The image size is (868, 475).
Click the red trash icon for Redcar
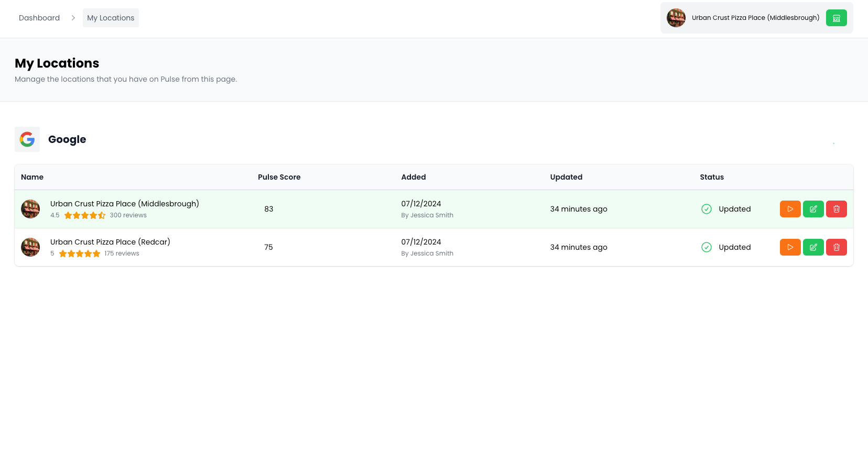click(836, 247)
